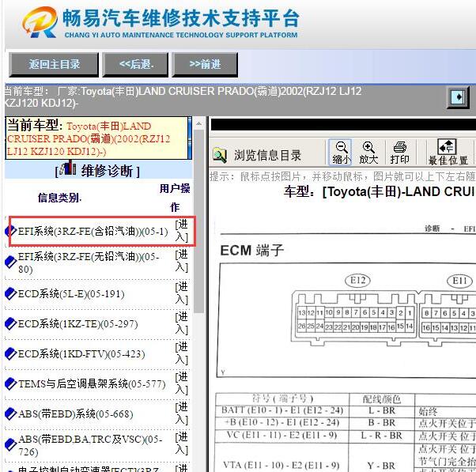The width and height of the screenshot is (476, 472).
Task: Go back with the <<后退 button
Action: pos(135,64)
